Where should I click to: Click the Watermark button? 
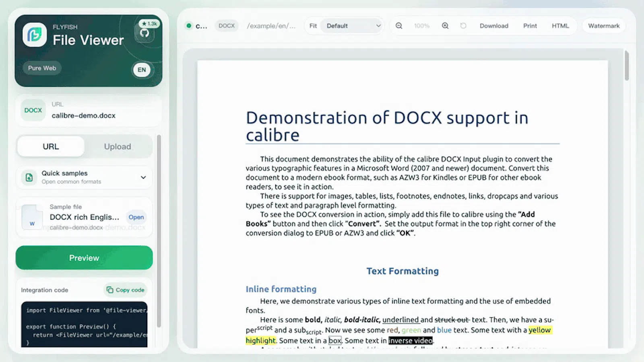pyautogui.click(x=604, y=26)
